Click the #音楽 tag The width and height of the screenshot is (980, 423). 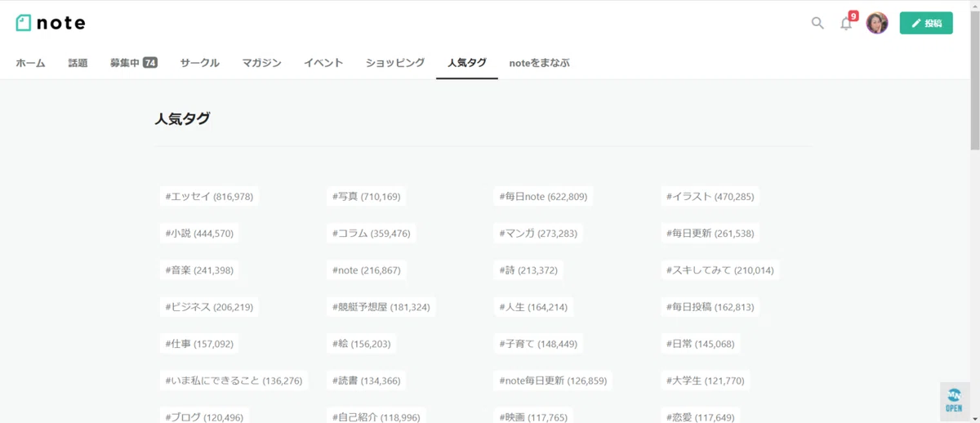point(199,269)
